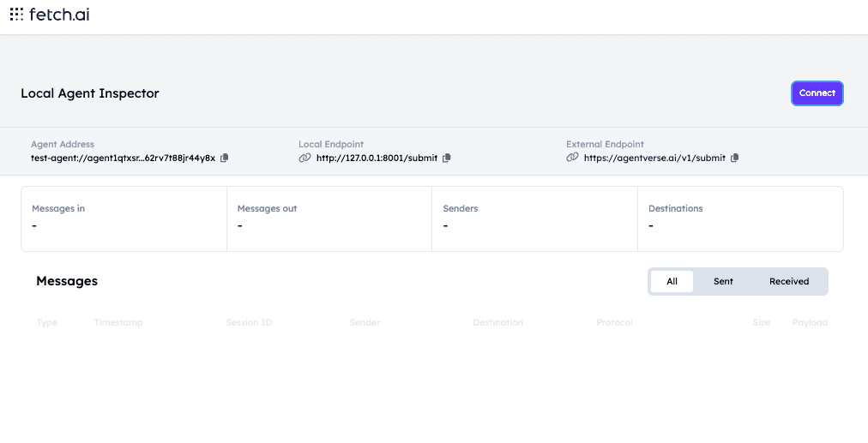Click the fetch.ai dotted grid logo icon
The height and width of the screenshot is (443, 868).
16,15
